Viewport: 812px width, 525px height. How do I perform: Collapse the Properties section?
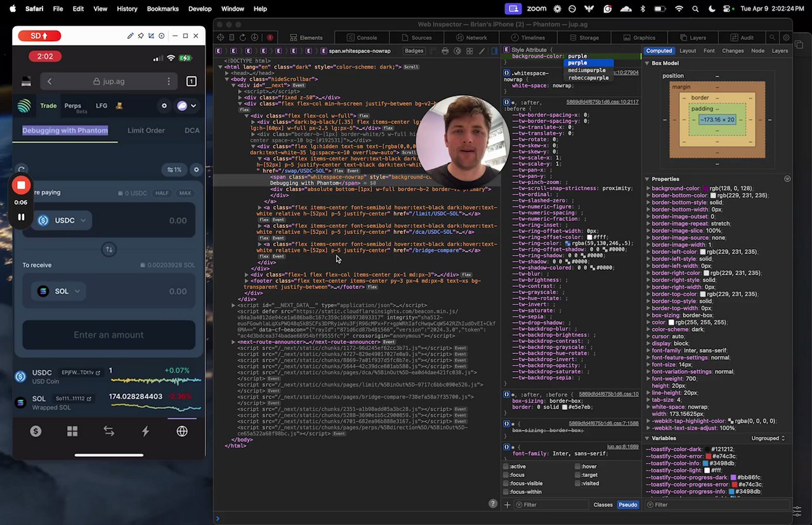[x=647, y=179]
